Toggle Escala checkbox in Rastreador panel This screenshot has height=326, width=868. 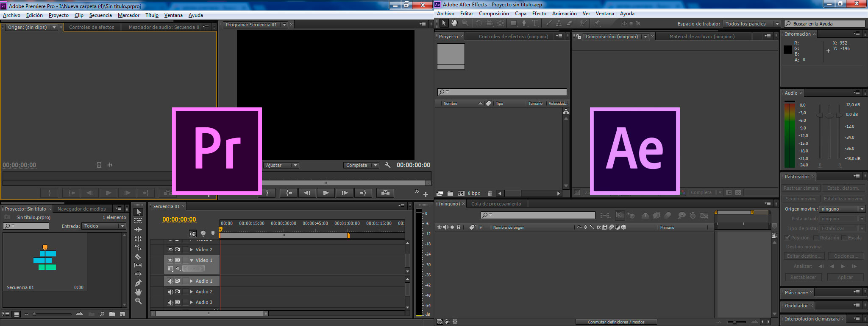[x=843, y=238]
